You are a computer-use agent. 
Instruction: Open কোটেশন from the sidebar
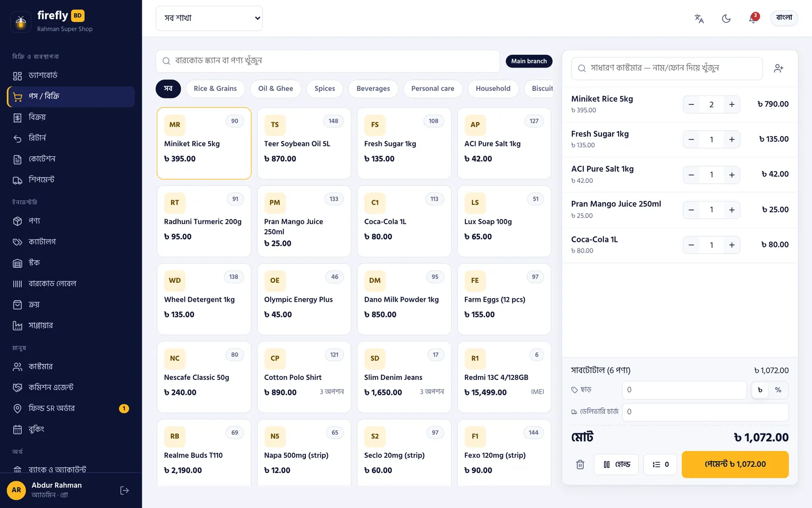(x=71, y=159)
